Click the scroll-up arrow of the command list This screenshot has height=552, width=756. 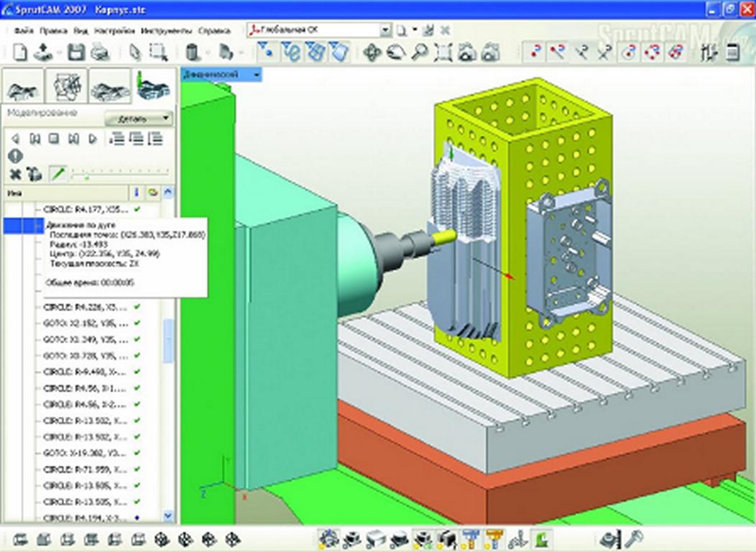[x=167, y=192]
